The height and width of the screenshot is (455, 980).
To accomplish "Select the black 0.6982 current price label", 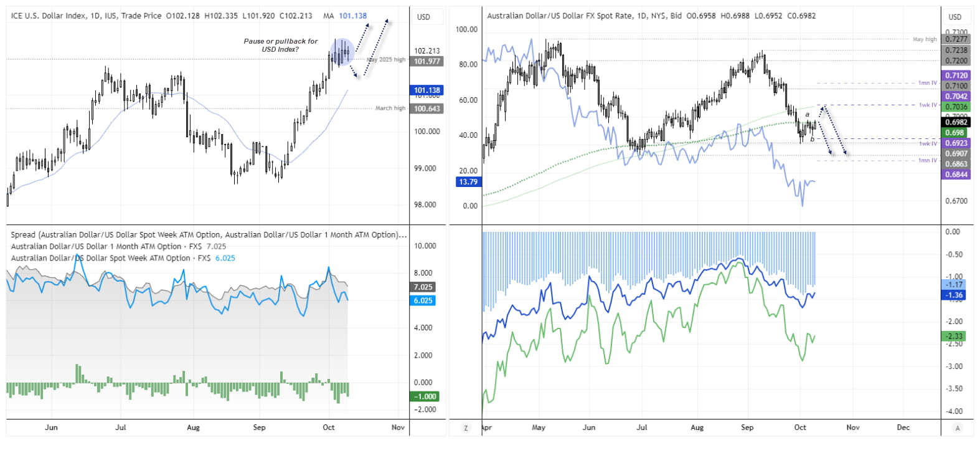I will [x=956, y=122].
